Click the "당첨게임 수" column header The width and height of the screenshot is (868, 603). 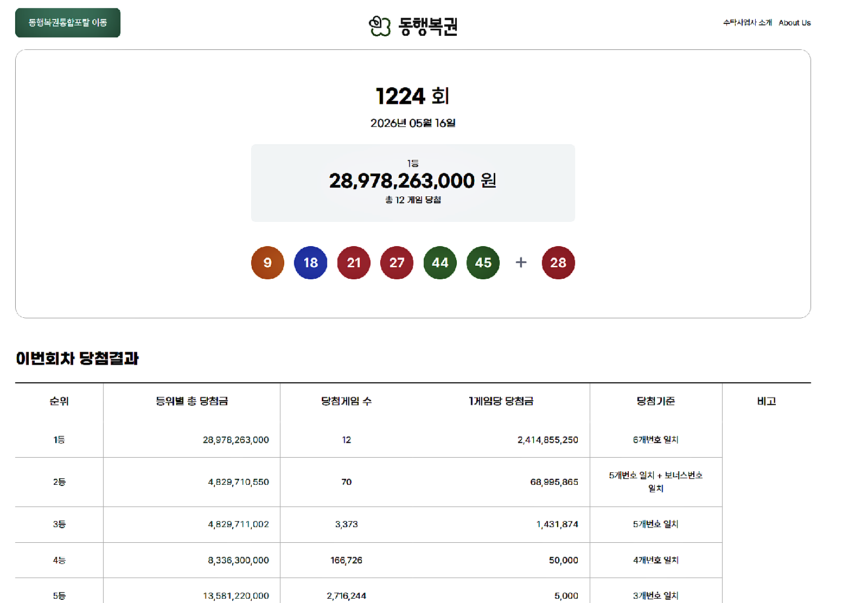coord(347,401)
